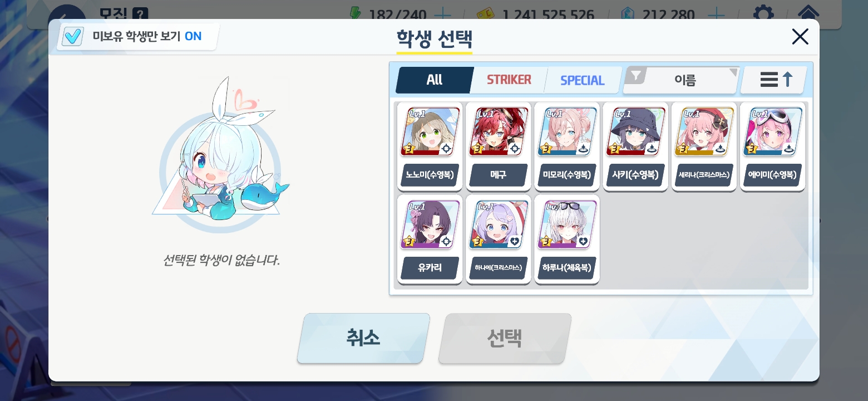Uncheck the 미보유 학생만 보기 checkbox
The image size is (868, 401).
point(73,37)
